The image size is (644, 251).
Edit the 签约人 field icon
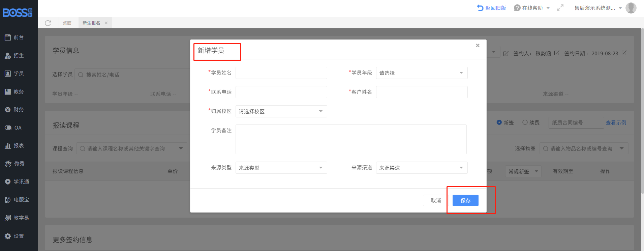click(x=557, y=53)
